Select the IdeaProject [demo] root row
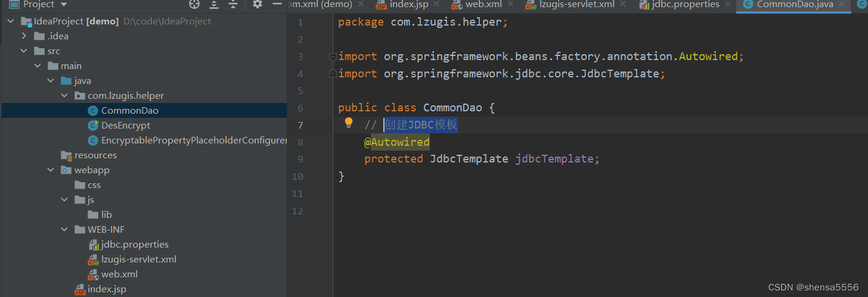868x297 pixels. [144, 21]
